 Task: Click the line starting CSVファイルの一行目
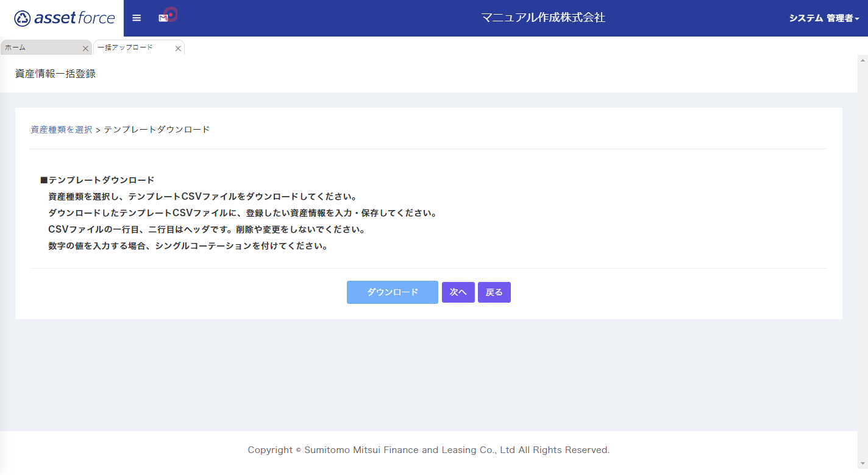point(207,230)
